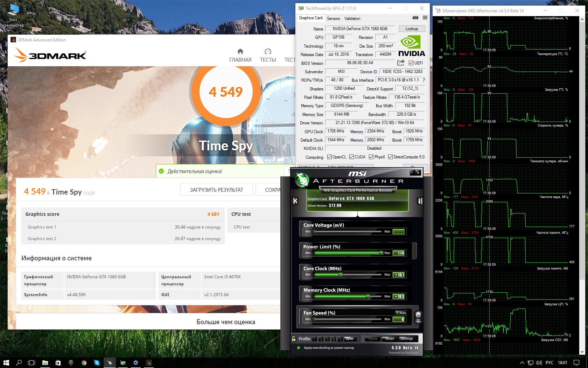
Task: Expand Power Limit dropdown arrow in Afterburner
Action: click(x=414, y=251)
